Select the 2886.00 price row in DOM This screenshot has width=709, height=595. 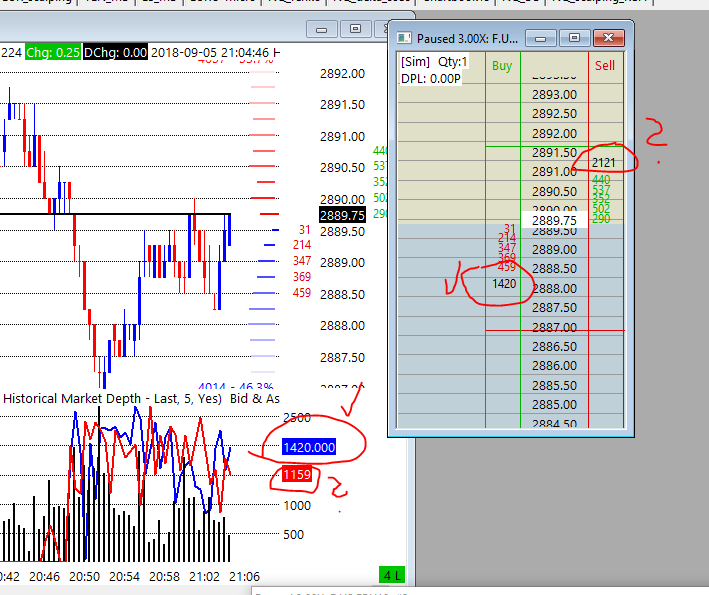[554, 366]
